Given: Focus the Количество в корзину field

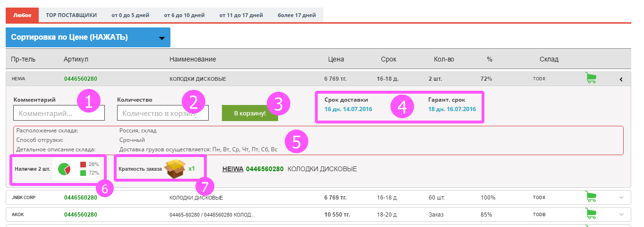Looking at the screenshot, I should tap(163, 113).
